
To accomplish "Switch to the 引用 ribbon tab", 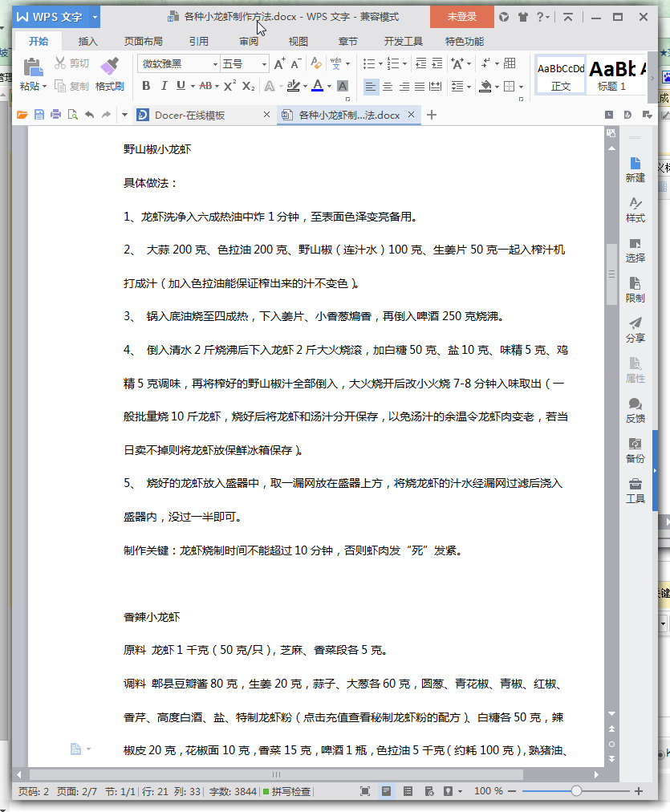I will pos(199,42).
